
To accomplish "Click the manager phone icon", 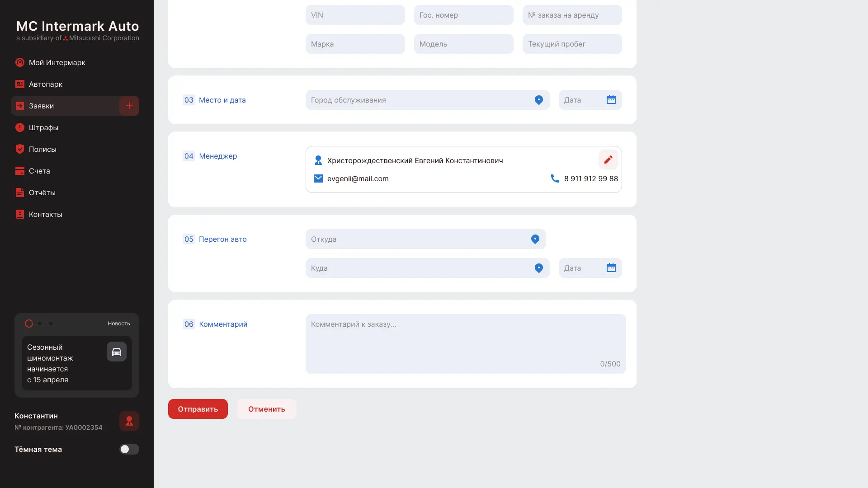I will coord(555,178).
